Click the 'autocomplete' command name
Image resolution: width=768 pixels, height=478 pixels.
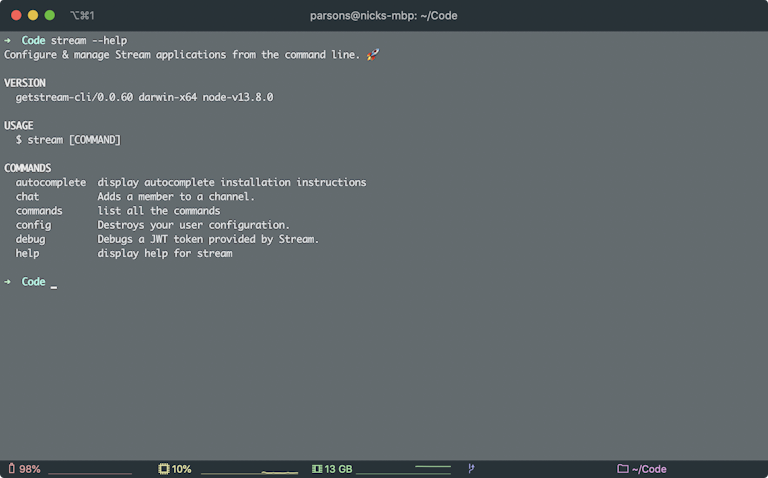coord(51,183)
